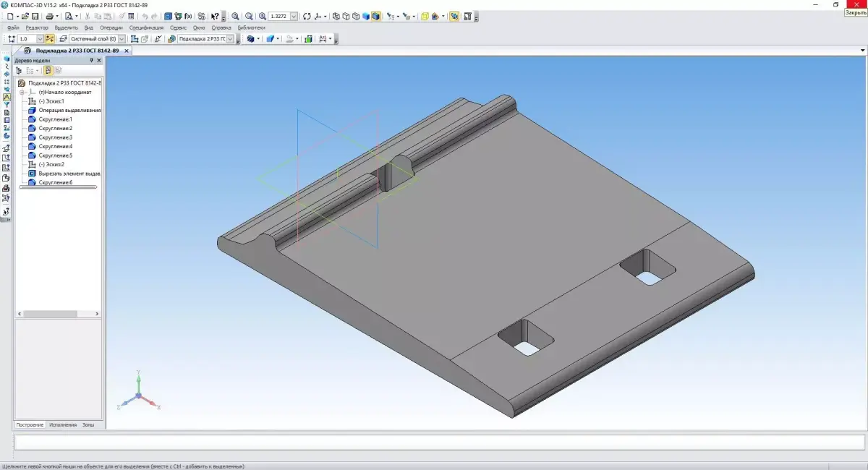
Task: Open the Операции menu
Action: point(111,27)
